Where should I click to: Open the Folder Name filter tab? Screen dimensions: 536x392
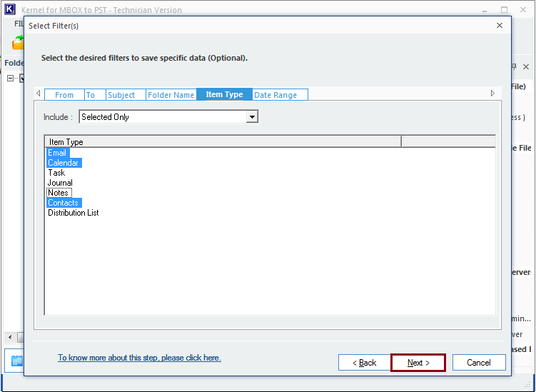pos(171,95)
